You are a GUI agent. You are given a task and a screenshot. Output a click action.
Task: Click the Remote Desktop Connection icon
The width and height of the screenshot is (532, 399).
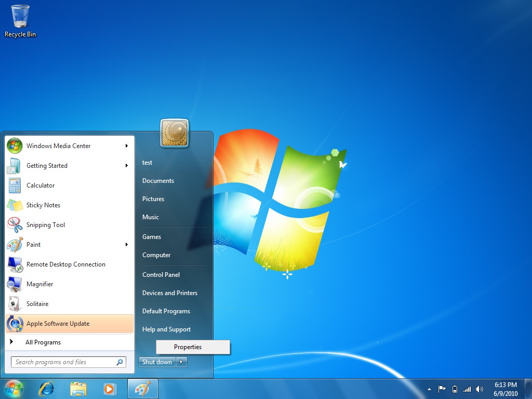[x=15, y=264]
